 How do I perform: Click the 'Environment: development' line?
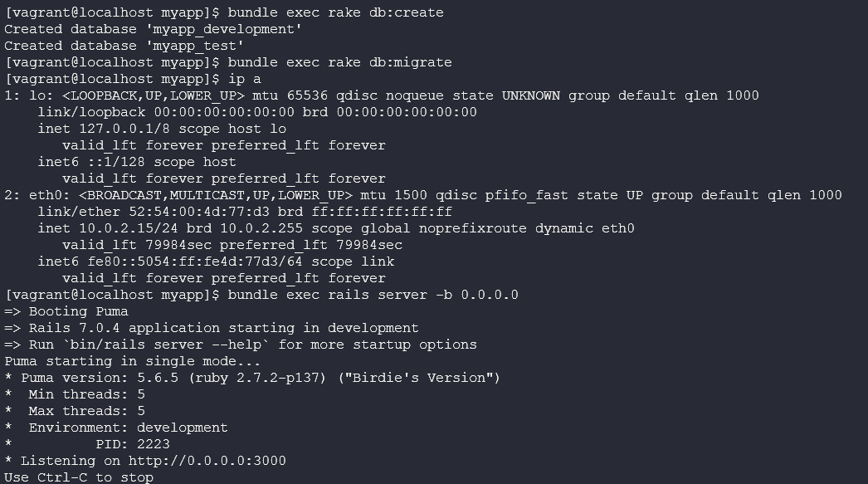(x=128, y=428)
